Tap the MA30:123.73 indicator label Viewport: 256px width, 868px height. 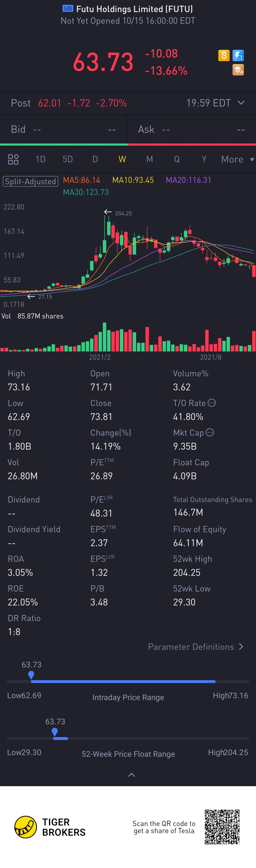86,192
